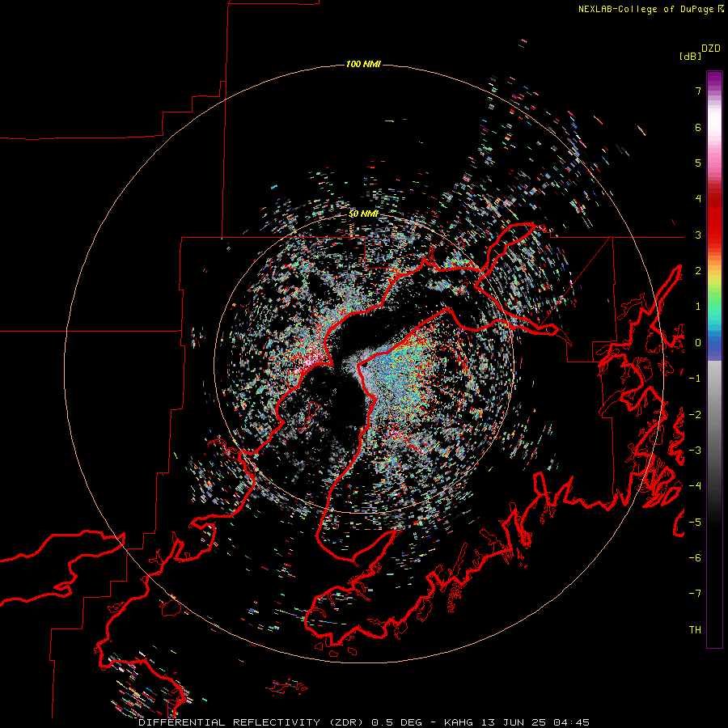The image size is (728, 728).
Task: Click the gray band of the color bar near -2 dB
Action: (714, 414)
